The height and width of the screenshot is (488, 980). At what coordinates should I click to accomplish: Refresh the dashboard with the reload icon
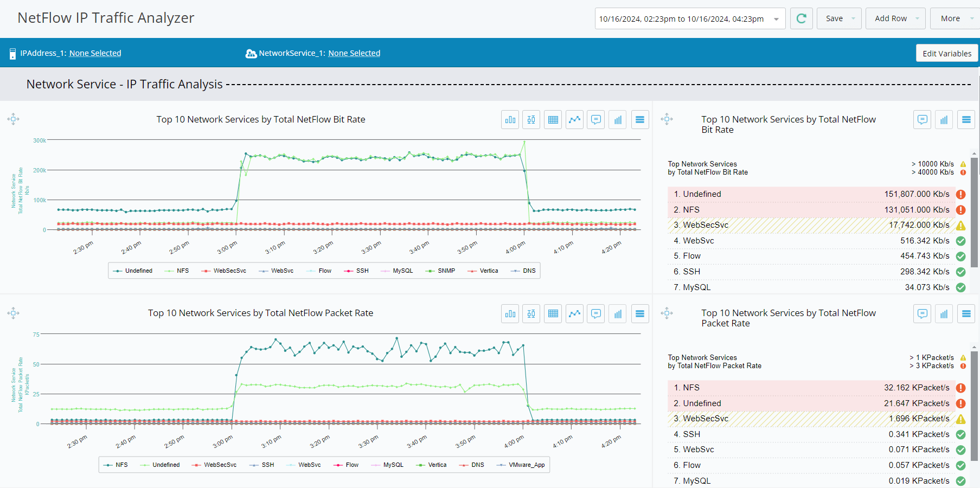pyautogui.click(x=801, y=18)
